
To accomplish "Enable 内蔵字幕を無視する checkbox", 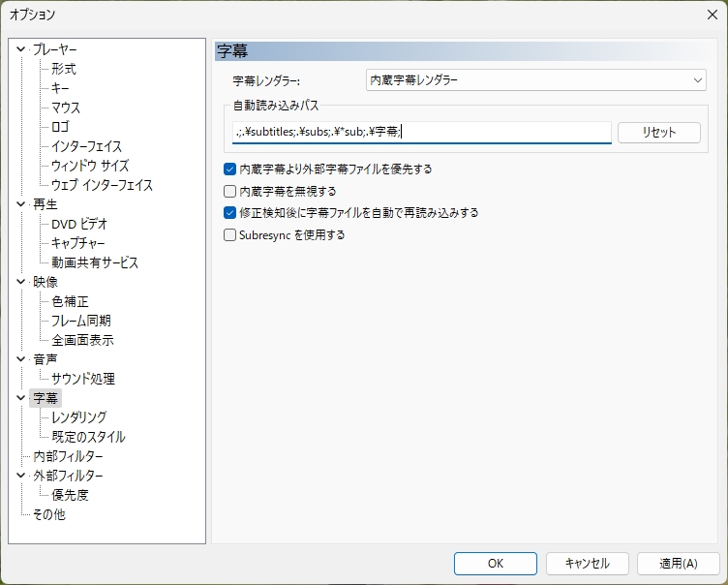I will (230, 191).
